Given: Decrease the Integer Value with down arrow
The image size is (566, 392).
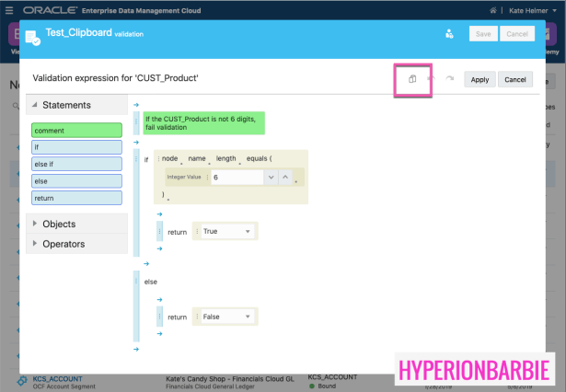Looking at the screenshot, I should (x=271, y=177).
